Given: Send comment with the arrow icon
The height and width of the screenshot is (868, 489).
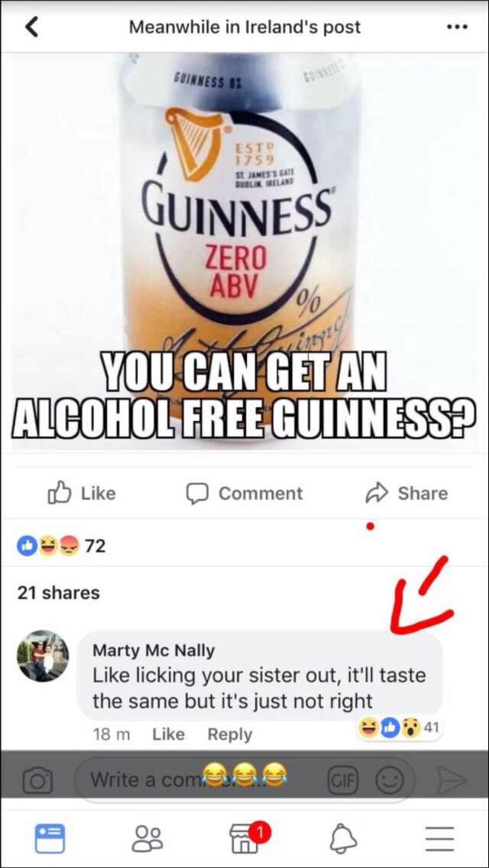Looking at the screenshot, I should tap(452, 781).
